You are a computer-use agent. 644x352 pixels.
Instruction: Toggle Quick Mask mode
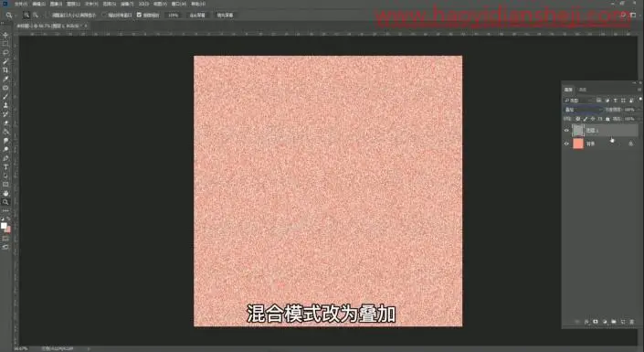click(x=5, y=238)
